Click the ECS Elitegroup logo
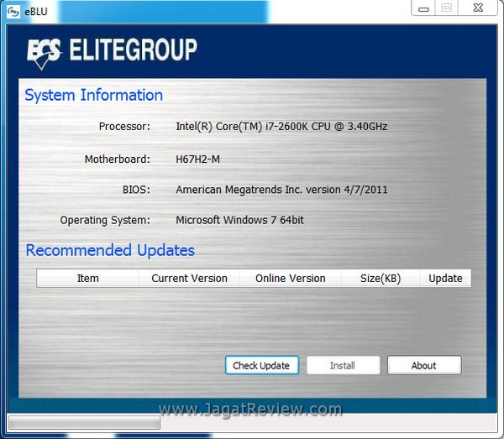 [112, 50]
